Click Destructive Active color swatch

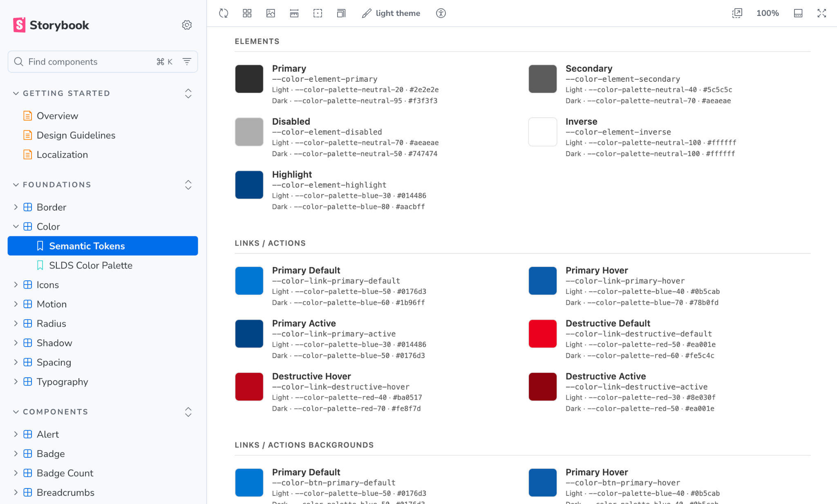(x=543, y=387)
